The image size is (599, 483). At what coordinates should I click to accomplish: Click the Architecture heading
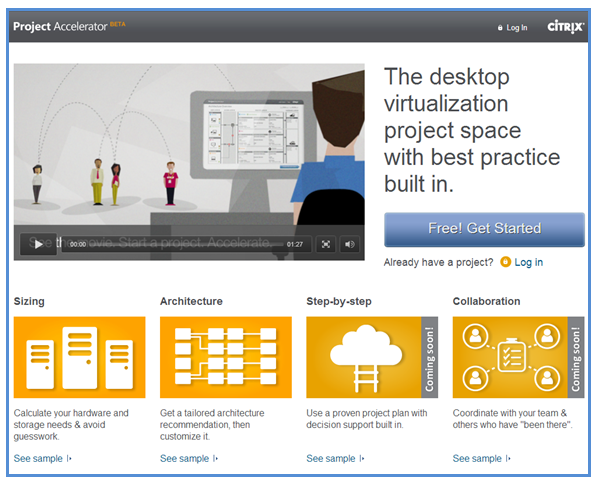(x=191, y=301)
